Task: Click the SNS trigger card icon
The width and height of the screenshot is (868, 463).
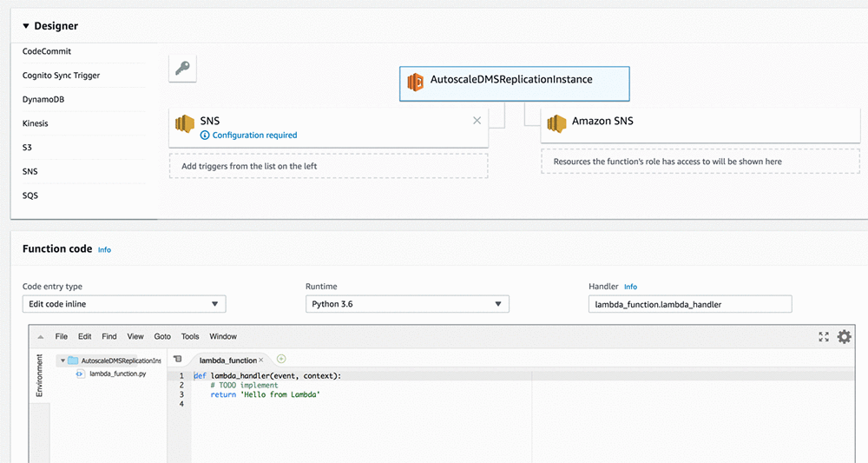Action: (x=184, y=123)
